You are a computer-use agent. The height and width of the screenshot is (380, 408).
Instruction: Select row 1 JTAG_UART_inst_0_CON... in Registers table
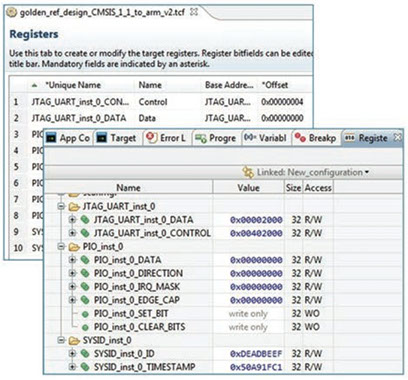click(x=80, y=102)
